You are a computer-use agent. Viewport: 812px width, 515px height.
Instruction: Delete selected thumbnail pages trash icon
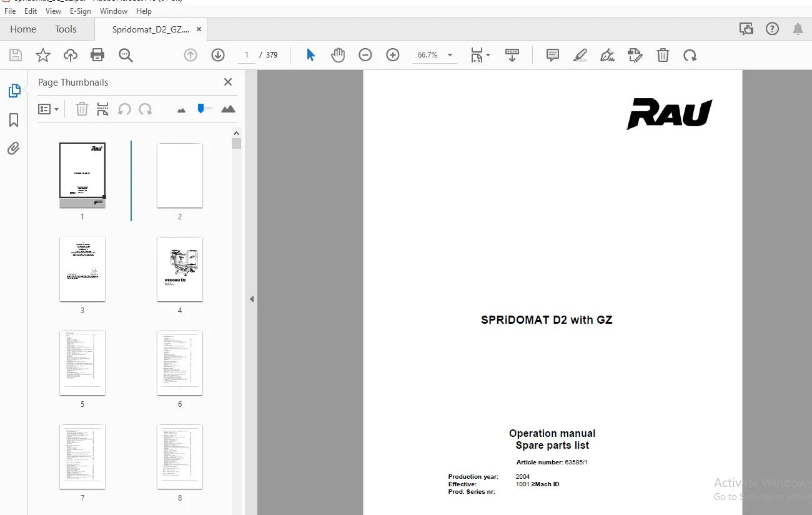82,109
